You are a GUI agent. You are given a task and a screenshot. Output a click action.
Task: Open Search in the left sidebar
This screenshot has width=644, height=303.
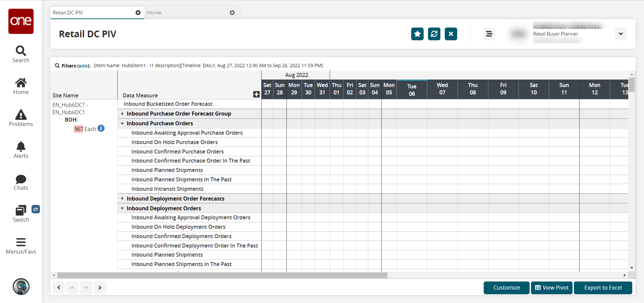21,54
